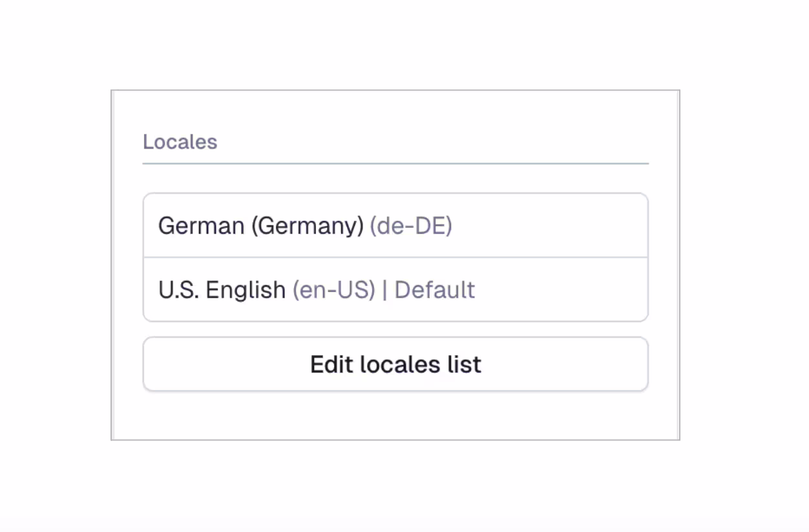Screen dimensions: 809x532
Task: Click the Locales section heading
Action: (180, 142)
